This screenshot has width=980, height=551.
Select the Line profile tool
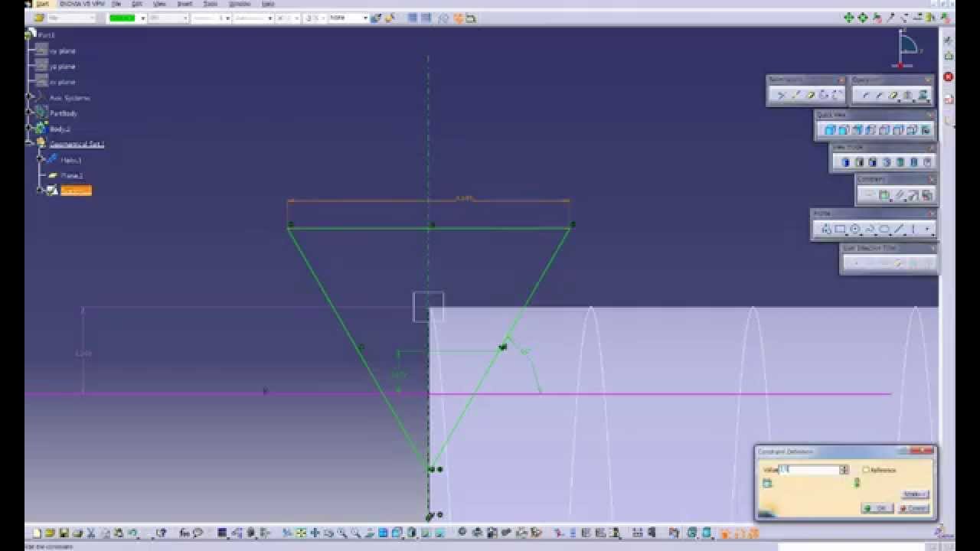pos(899,229)
